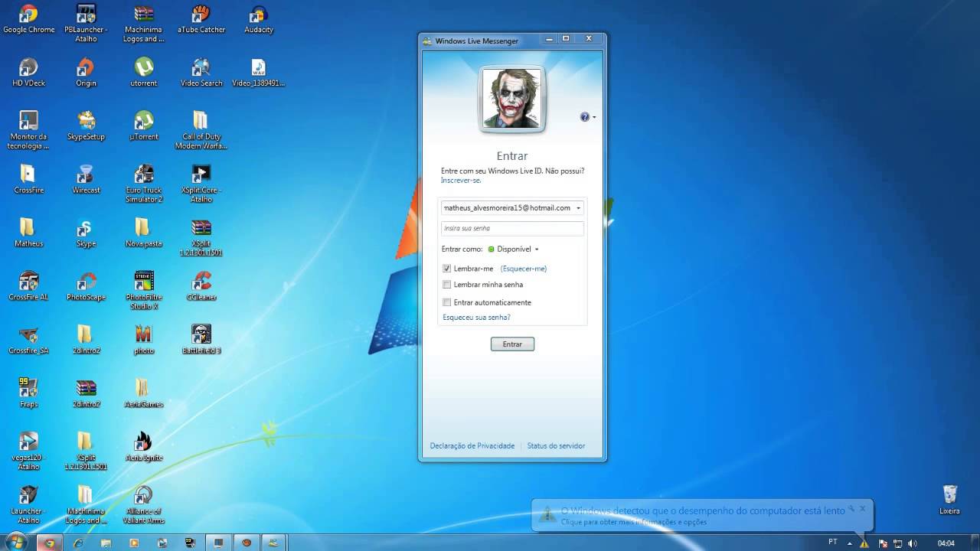Open the Action Center flag tray icon
This screenshot has width=980, height=551.
883,543
